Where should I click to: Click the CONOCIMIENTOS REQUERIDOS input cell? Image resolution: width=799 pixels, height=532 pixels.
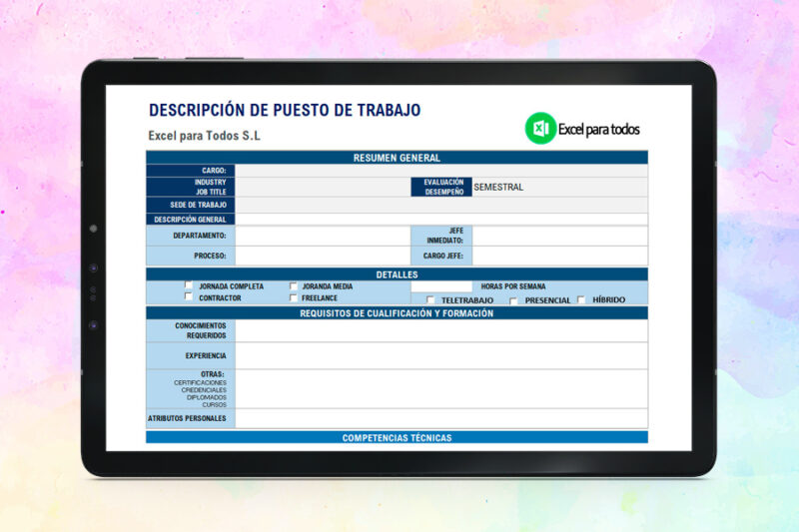tap(441, 330)
